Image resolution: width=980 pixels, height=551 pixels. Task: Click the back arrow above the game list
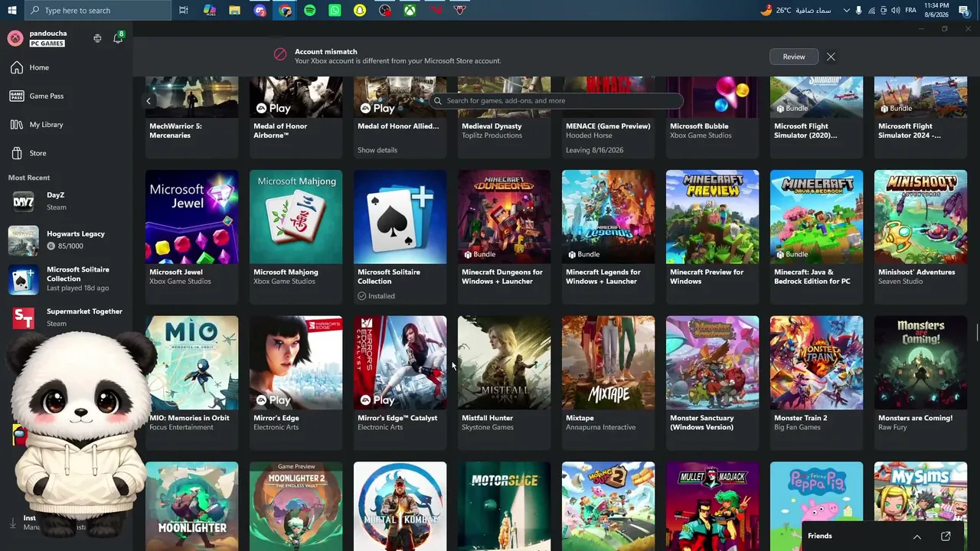149,101
